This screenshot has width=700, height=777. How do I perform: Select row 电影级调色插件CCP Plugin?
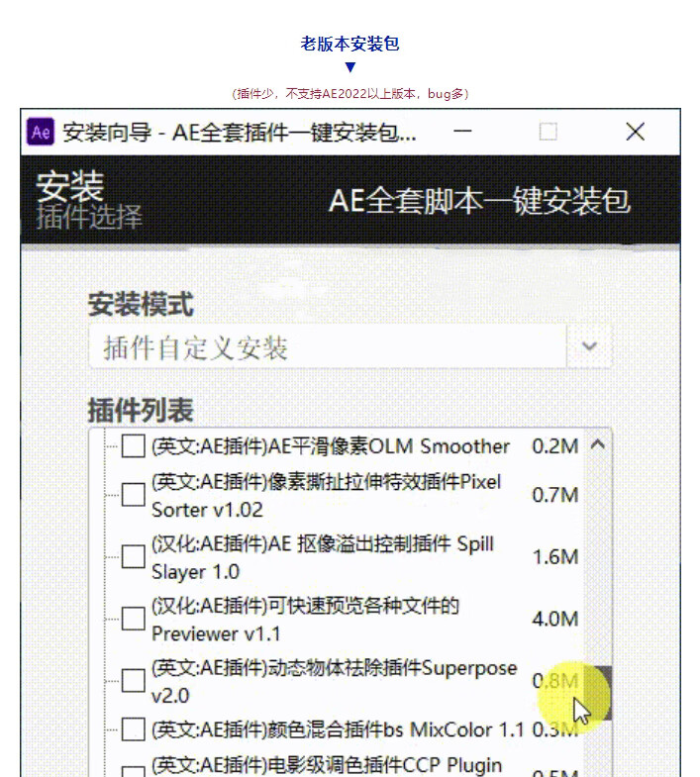(x=327, y=764)
